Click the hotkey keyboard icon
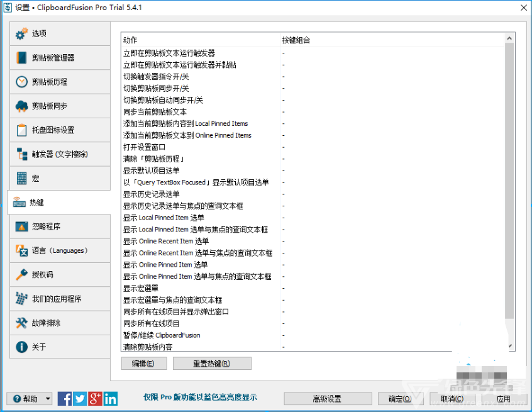The width and height of the screenshot is (532, 412). pos(19,203)
